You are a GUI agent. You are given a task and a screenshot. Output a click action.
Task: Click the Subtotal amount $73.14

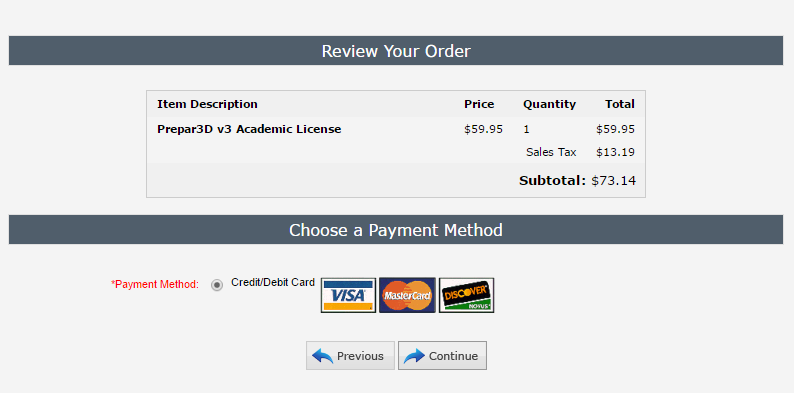tap(614, 181)
